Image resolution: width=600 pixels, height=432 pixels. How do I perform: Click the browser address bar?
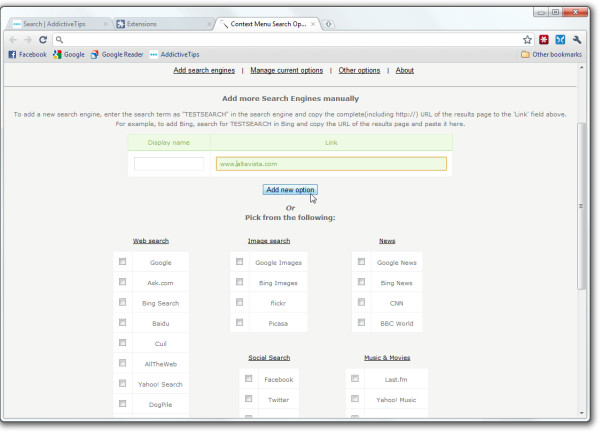pos(291,40)
